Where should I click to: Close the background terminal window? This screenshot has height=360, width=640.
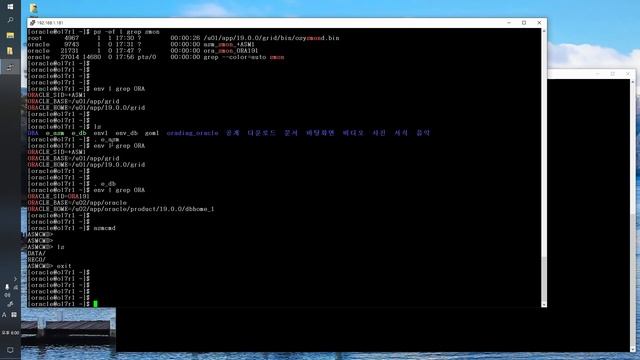pyautogui.click(x=628, y=74)
